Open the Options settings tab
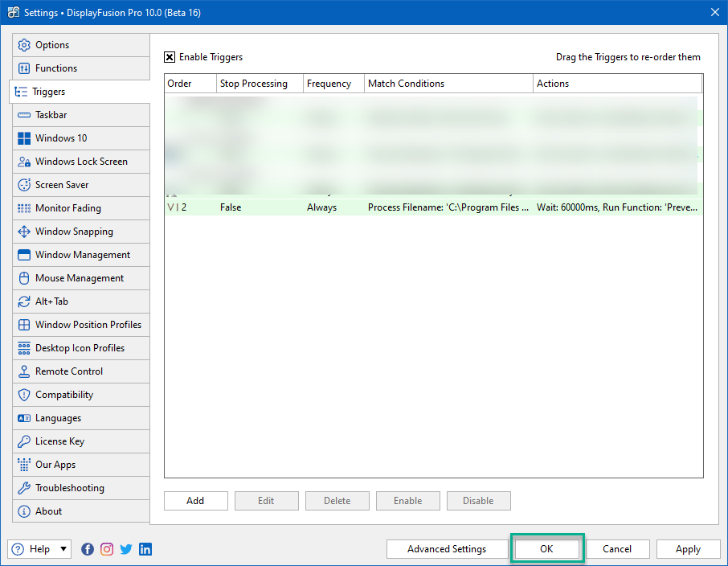This screenshot has height=566, width=728. 81,45
